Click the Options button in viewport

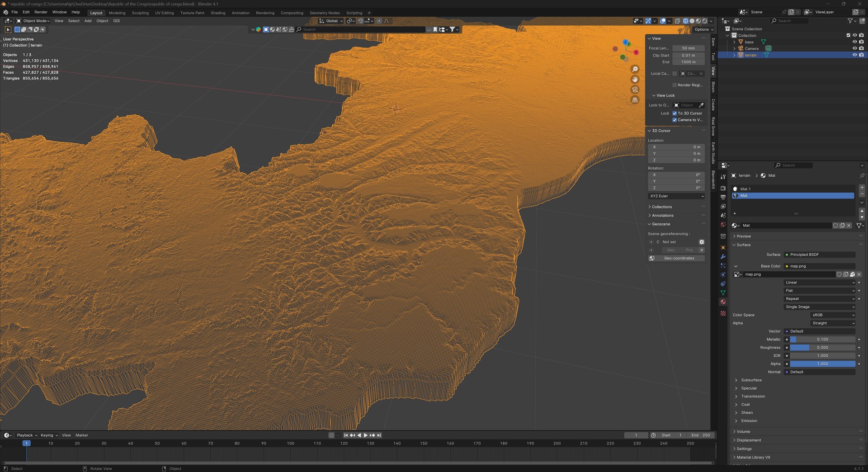(x=704, y=29)
